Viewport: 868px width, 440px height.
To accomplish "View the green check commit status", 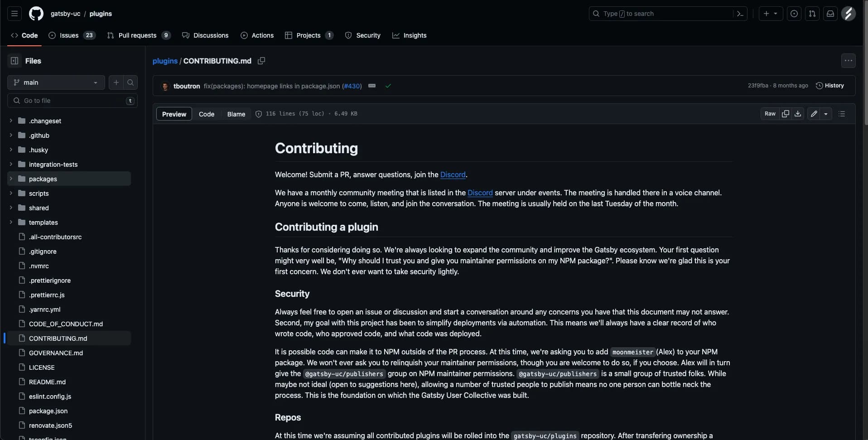I will point(388,86).
